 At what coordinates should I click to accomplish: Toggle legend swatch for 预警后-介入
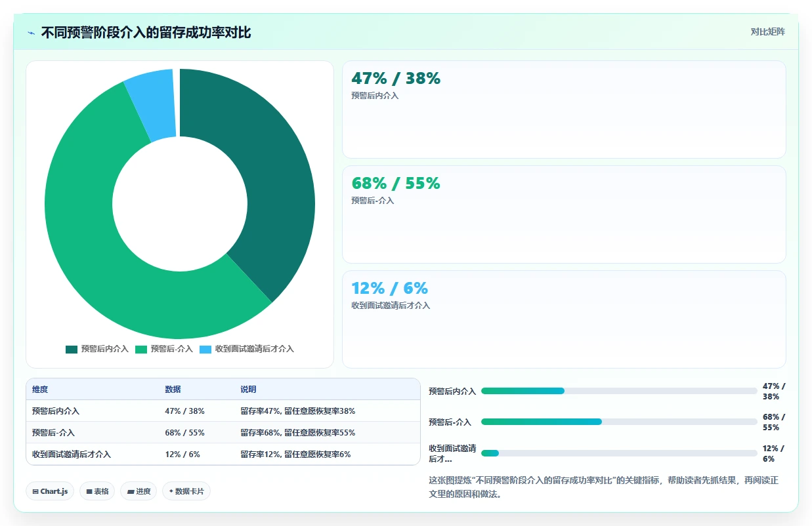tap(141, 349)
